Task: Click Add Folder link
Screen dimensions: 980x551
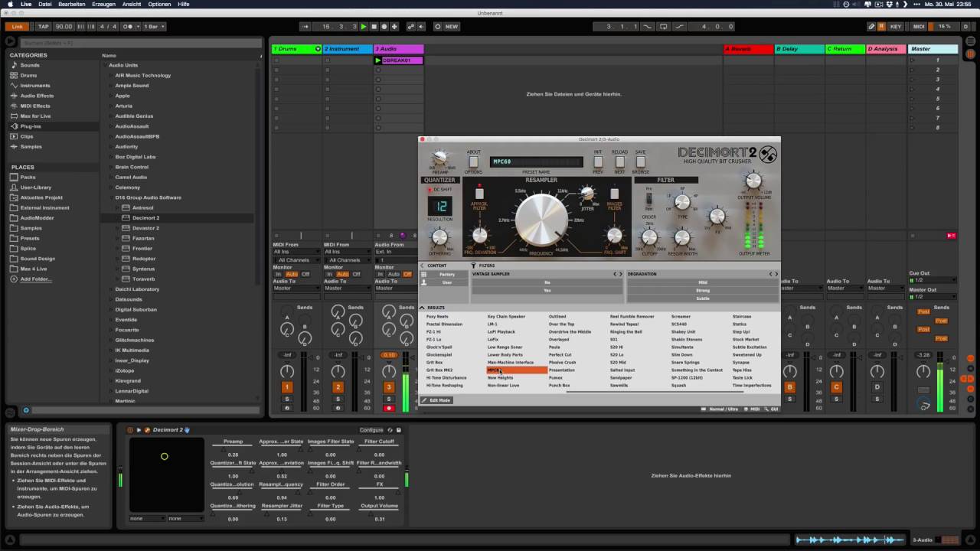Action: click(36, 279)
